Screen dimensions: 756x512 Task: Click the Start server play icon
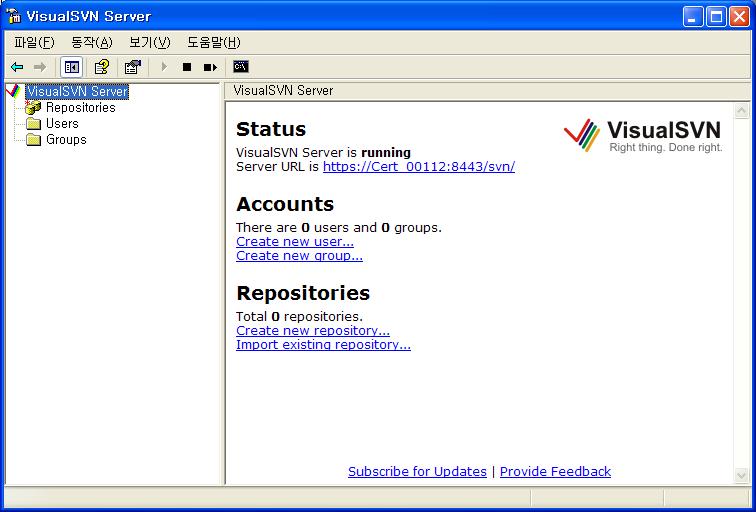[x=164, y=67]
